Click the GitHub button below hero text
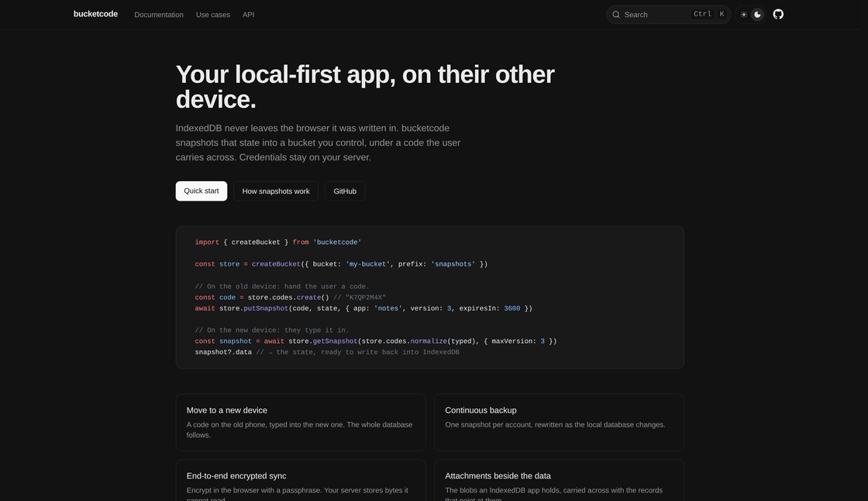 [x=344, y=190]
